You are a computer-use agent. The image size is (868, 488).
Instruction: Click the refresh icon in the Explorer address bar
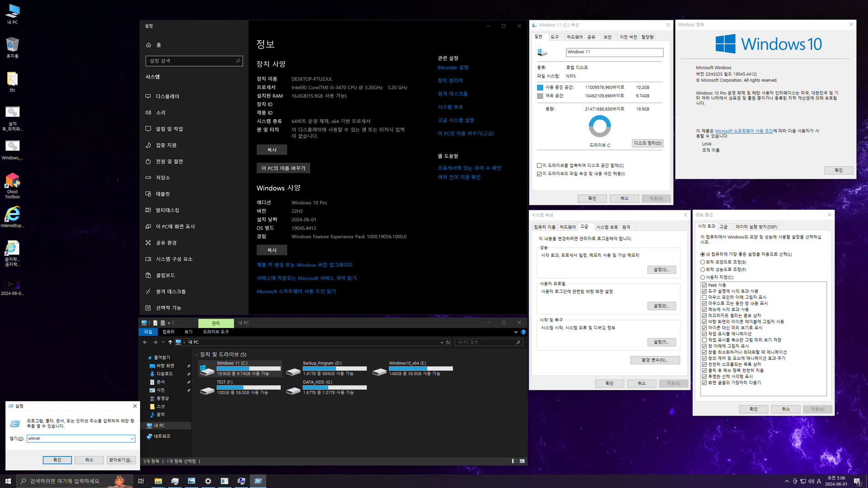(448, 343)
